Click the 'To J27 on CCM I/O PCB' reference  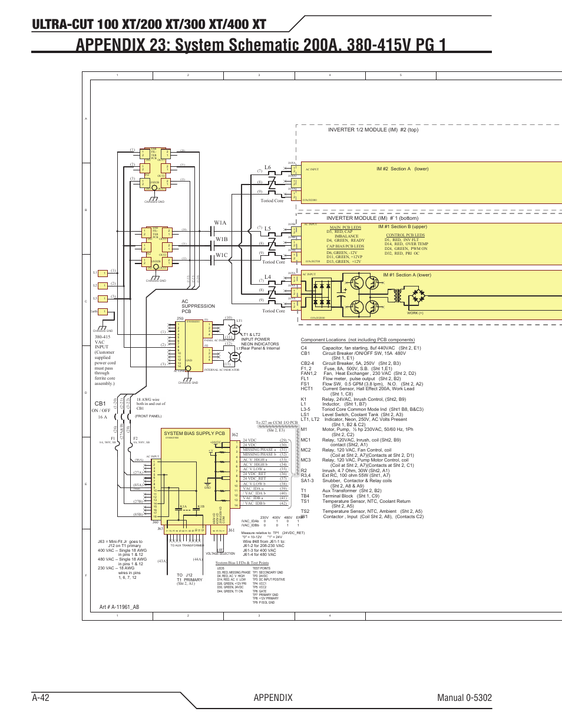276,423
